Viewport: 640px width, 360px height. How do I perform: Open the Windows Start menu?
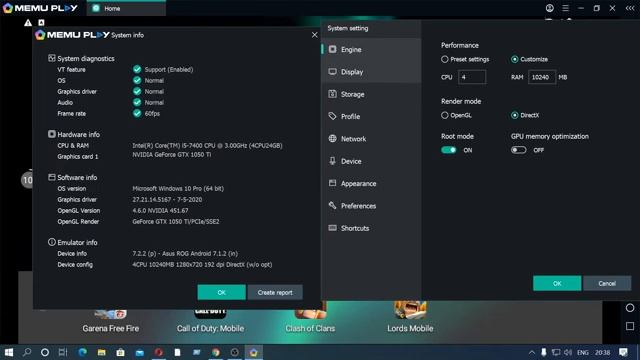9,352
